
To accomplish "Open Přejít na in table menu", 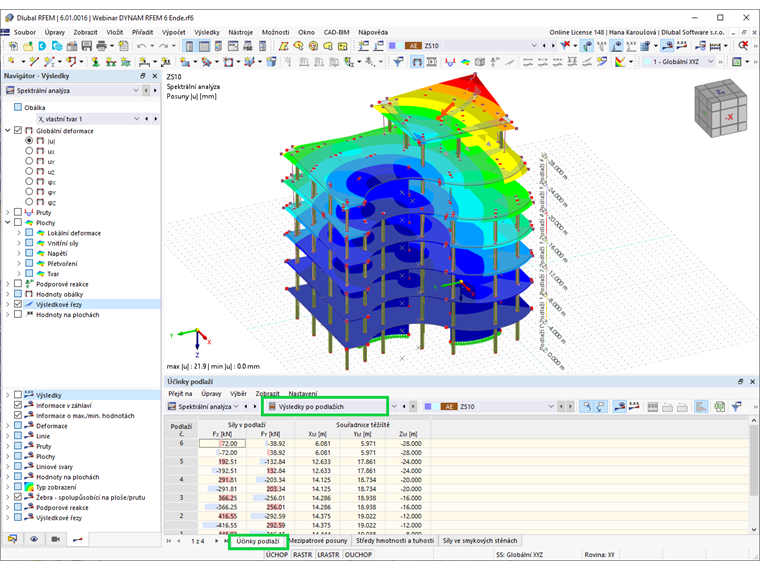I will [x=180, y=394].
